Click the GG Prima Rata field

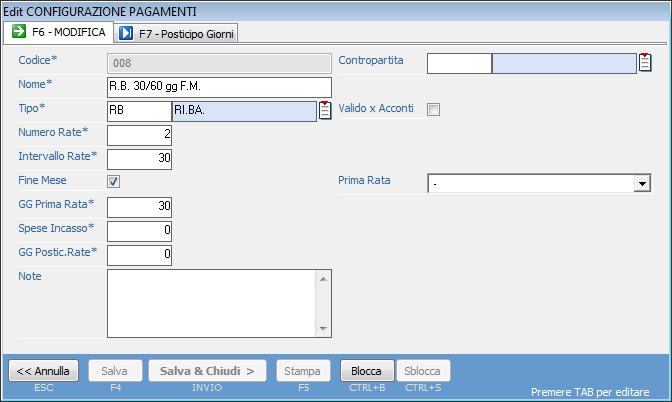pos(139,207)
